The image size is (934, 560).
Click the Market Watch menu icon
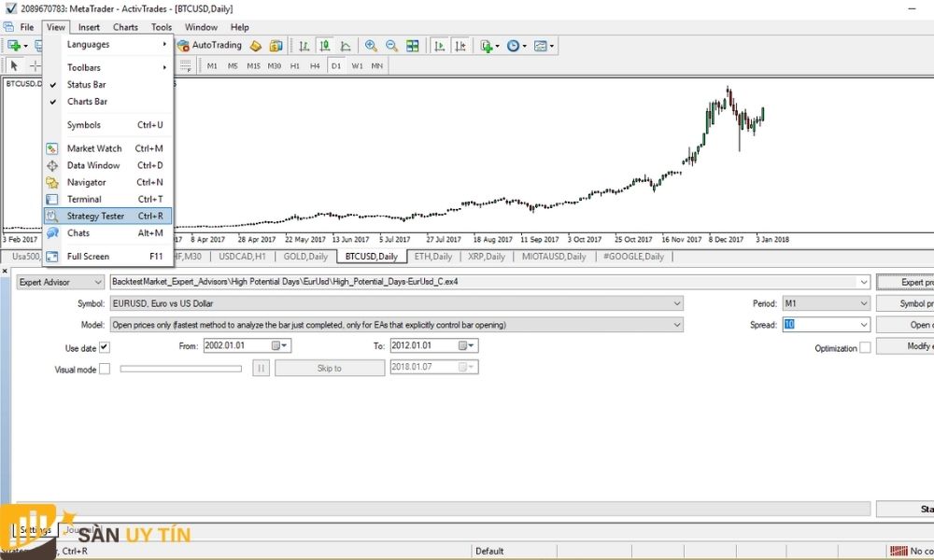pyautogui.click(x=52, y=148)
